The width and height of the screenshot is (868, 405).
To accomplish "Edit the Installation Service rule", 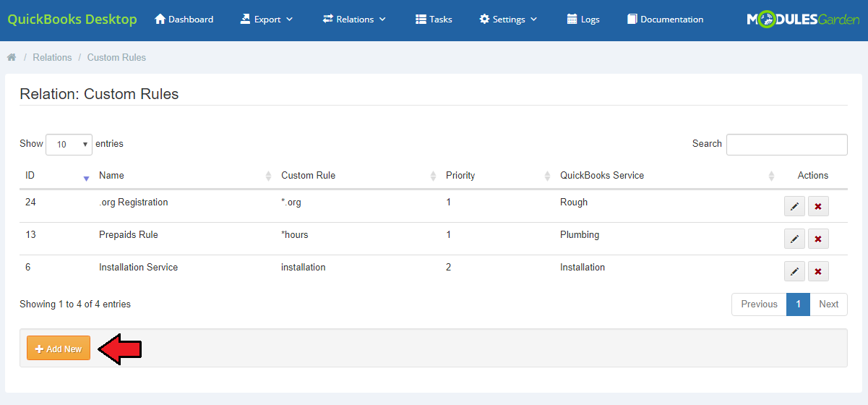I will click(x=794, y=271).
